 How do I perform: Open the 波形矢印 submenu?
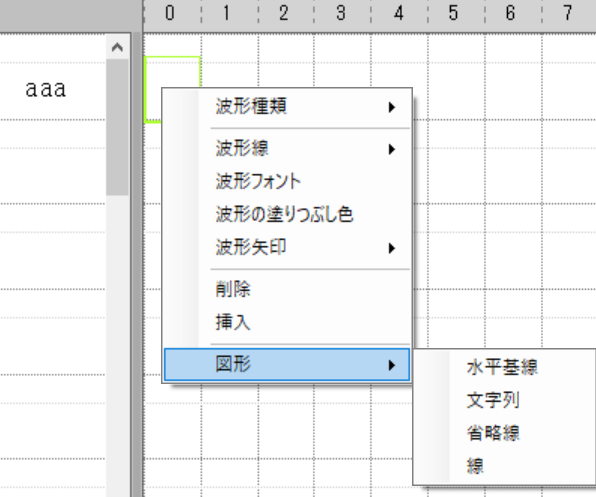point(287,248)
